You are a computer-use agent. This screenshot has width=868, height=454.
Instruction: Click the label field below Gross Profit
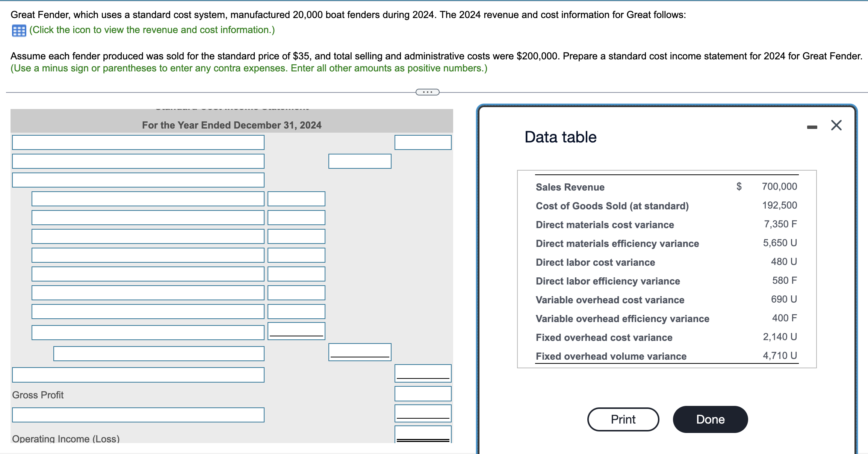(x=138, y=415)
